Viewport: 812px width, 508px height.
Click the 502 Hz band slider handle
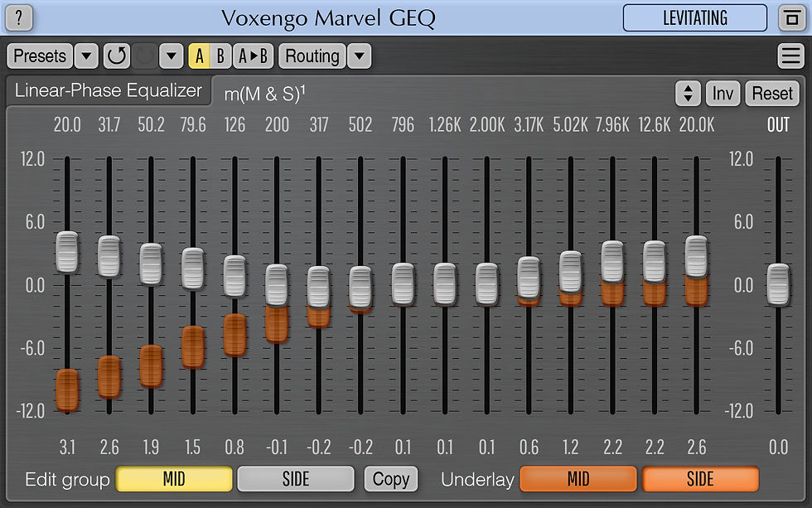pyautogui.click(x=360, y=287)
